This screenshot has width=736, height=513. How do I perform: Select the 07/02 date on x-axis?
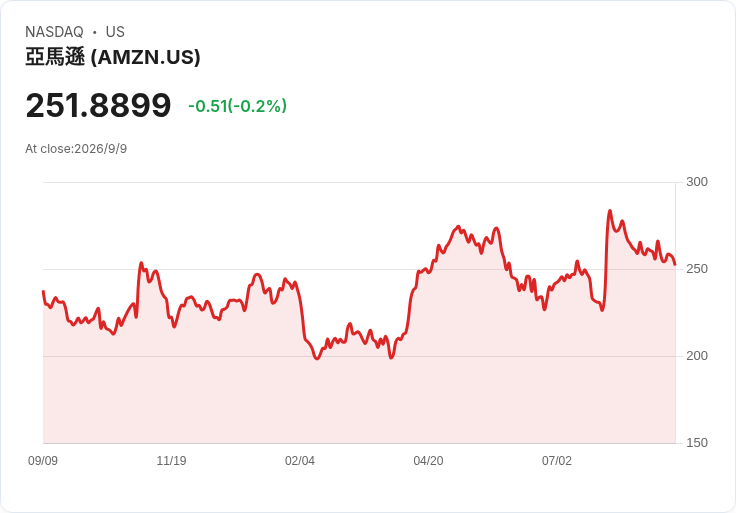[x=557, y=460]
